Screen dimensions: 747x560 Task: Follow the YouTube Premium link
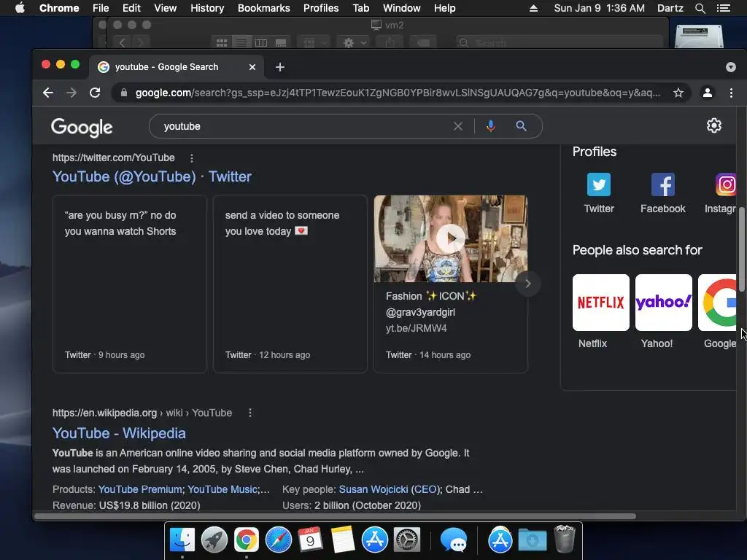140,489
